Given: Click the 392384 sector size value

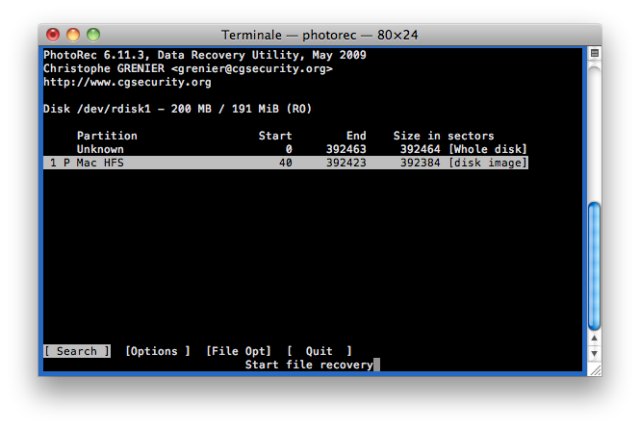Looking at the screenshot, I should [x=420, y=162].
